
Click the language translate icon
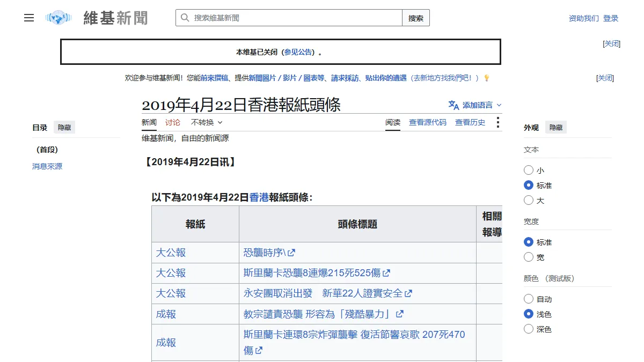(453, 105)
